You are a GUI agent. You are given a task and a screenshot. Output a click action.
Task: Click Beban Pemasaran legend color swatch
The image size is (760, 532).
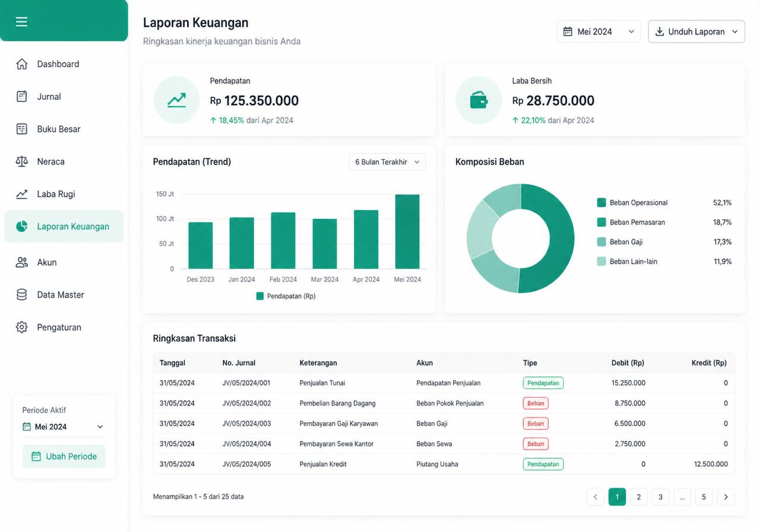601,222
